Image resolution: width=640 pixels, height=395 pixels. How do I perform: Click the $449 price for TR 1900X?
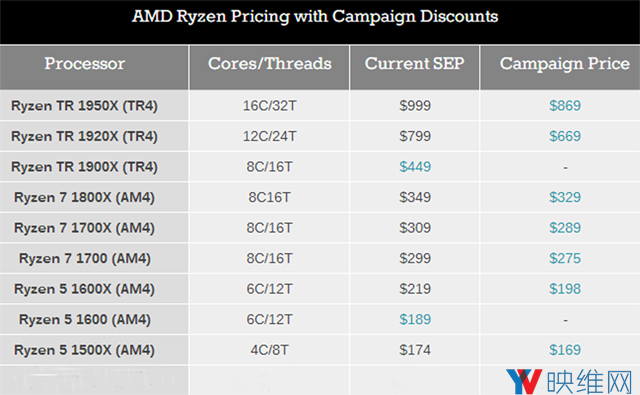(x=415, y=167)
